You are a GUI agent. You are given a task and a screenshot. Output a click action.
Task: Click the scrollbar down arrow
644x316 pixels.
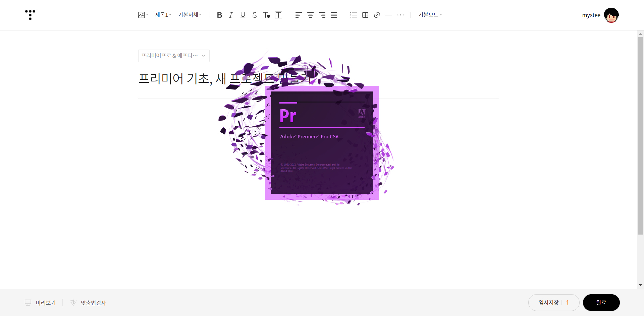640,285
